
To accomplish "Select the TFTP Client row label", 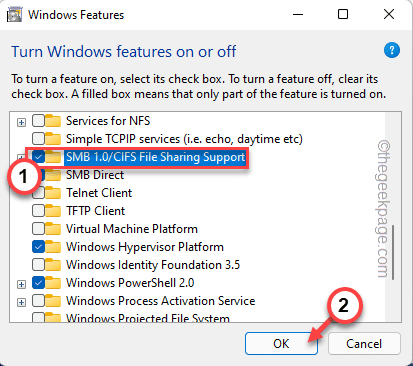I will point(95,211).
